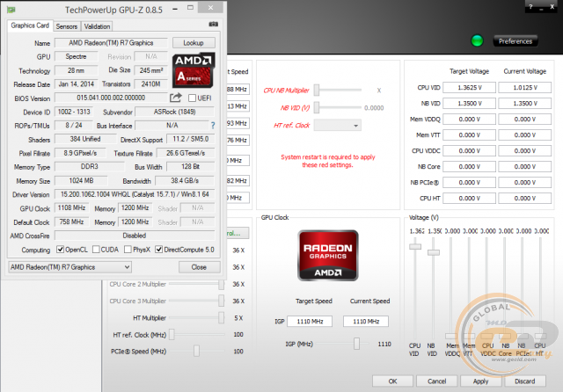Click the Driver Version field in GPU-Z
This screenshot has width=563, height=392.
[x=135, y=194]
